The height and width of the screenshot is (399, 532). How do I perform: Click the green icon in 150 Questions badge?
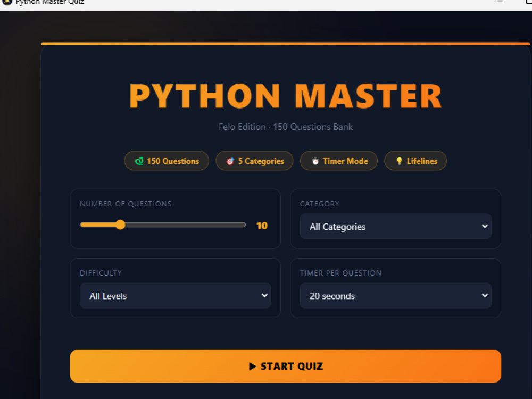click(x=139, y=161)
